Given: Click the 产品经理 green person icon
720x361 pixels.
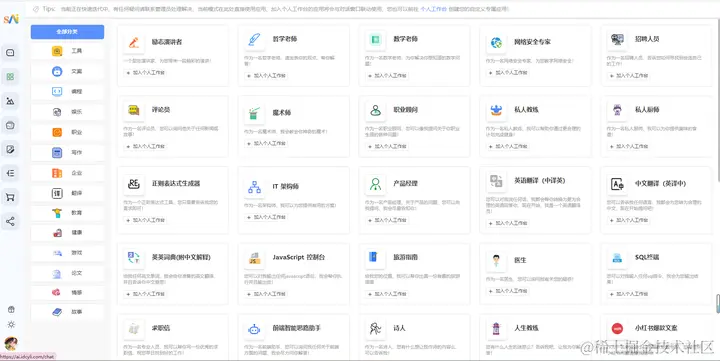Looking at the screenshot, I should click(x=375, y=184).
